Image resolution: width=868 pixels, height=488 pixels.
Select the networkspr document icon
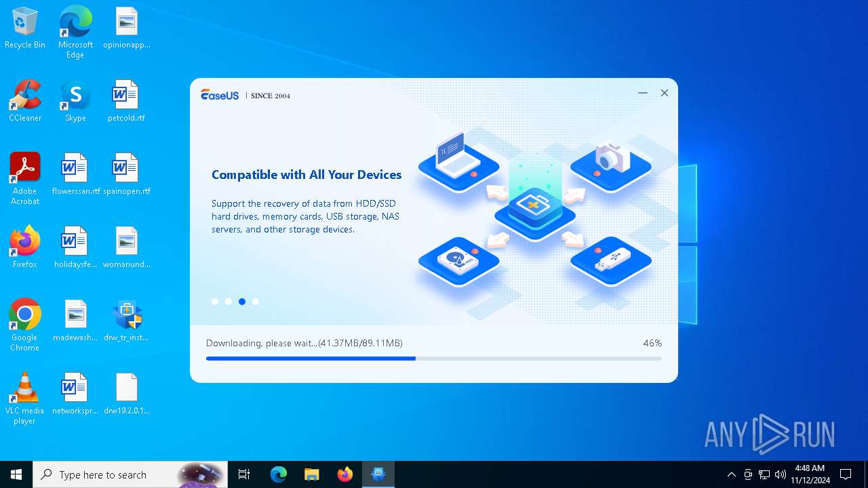click(75, 394)
